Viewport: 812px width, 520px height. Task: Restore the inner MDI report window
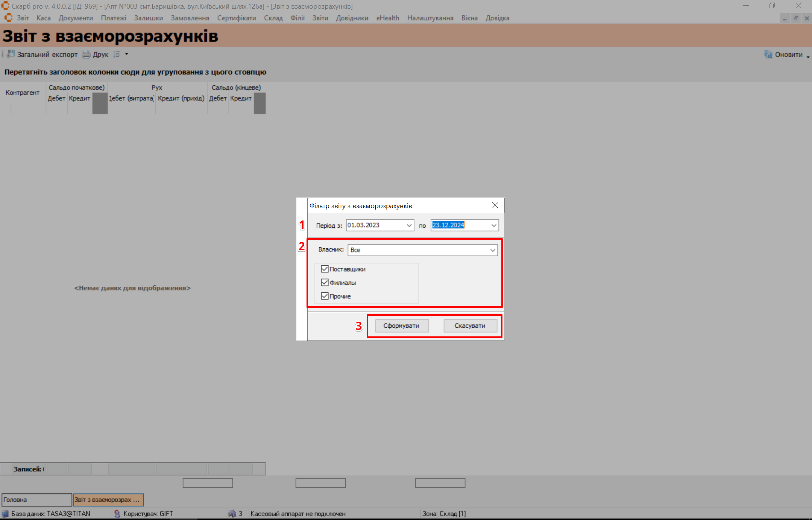coord(796,18)
